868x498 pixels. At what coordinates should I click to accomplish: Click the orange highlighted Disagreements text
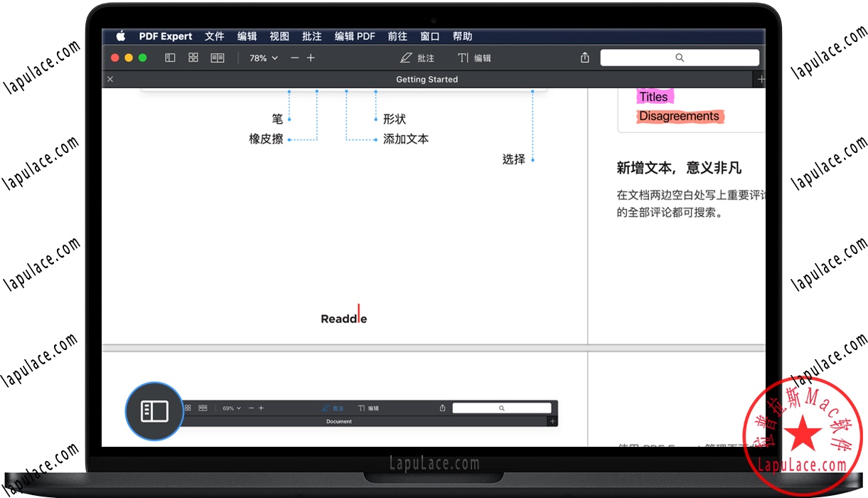[679, 116]
